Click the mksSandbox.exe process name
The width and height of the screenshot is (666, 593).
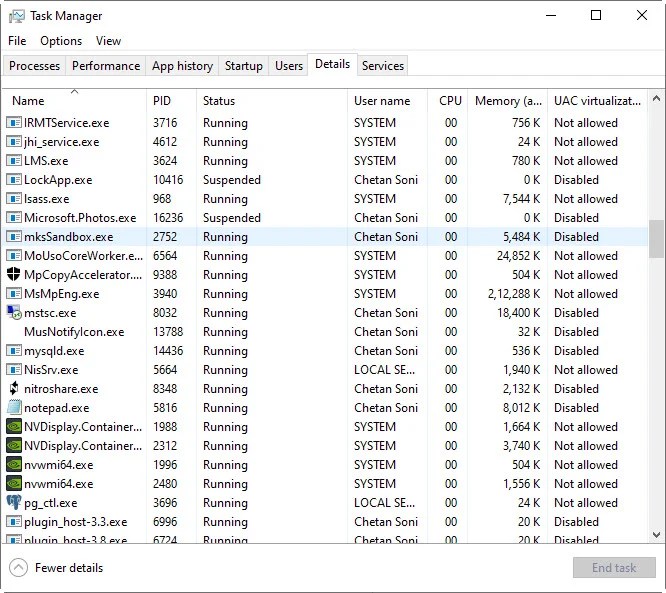point(69,237)
